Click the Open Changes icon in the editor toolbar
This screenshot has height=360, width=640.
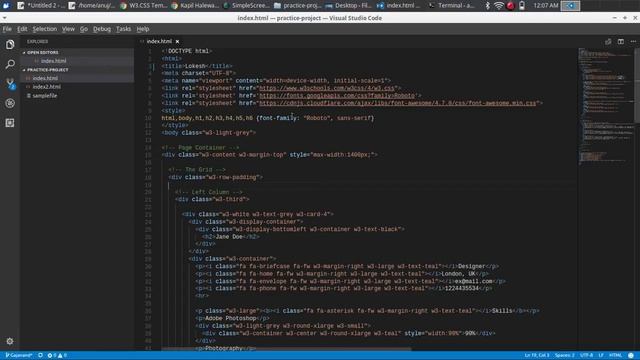click(608, 41)
